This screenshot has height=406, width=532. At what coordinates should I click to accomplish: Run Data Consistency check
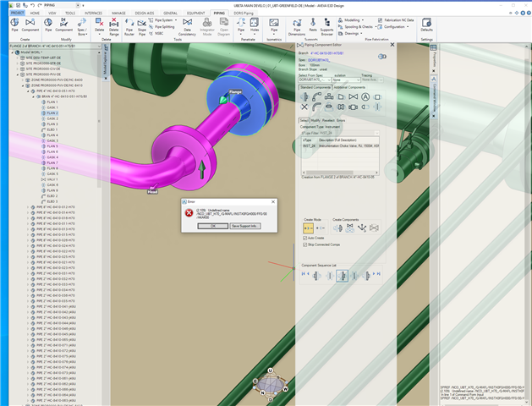tap(187, 27)
